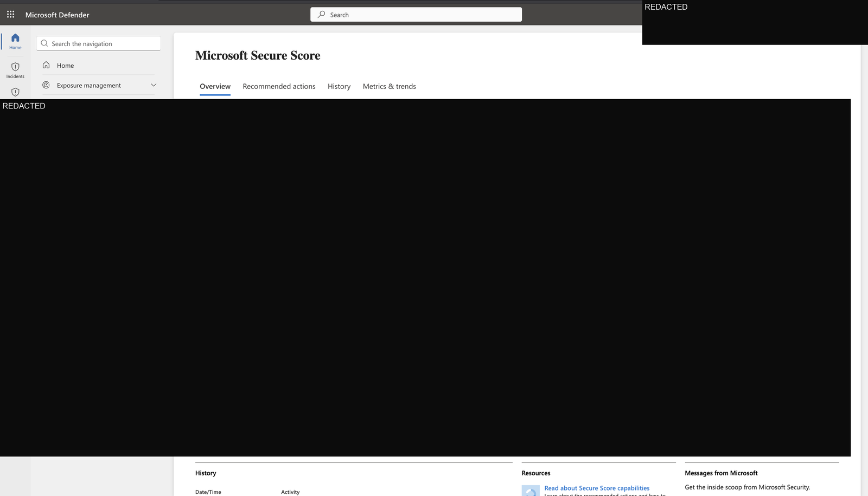Focus the 'Search the navigation' field
This screenshot has height=496, width=868.
point(98,43)
